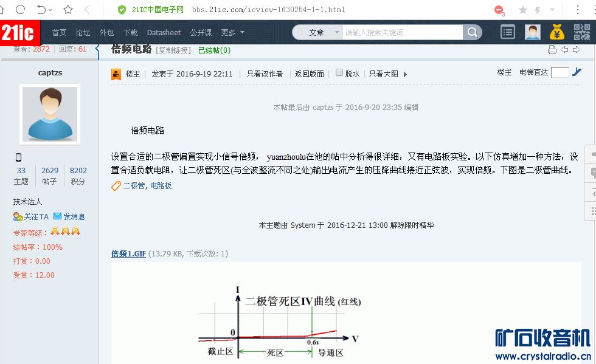This screenshot has width=596, height=364.
Task: Click the 复制链接 link
Action: coord(173,50)
